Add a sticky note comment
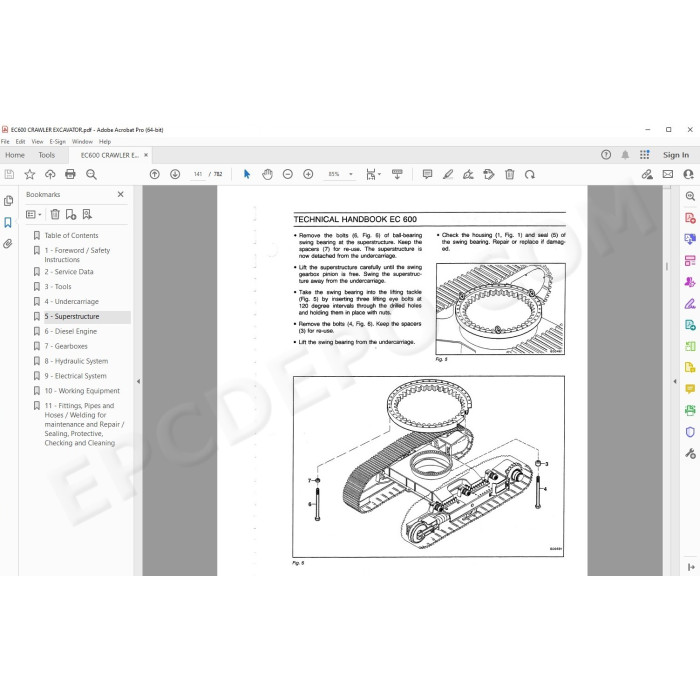700x700 pixels. click(x=427, y=174)
